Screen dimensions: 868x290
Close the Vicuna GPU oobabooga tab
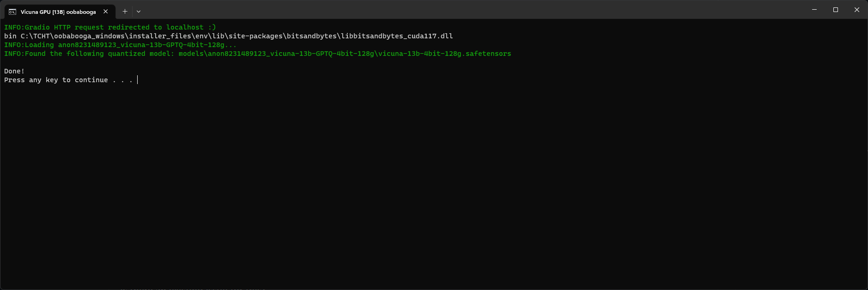tap(105, 12)
